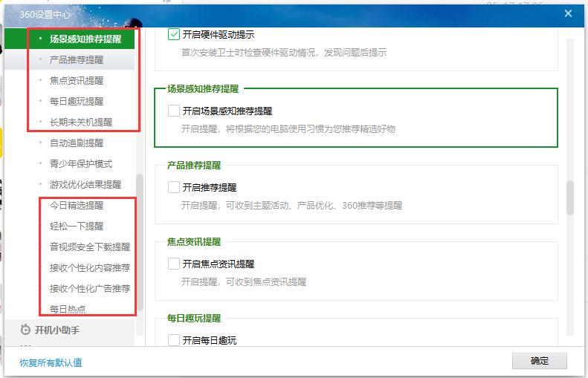
Task: Click the sidebar list scrollbar thumb
Action: (x=140, y=242)
